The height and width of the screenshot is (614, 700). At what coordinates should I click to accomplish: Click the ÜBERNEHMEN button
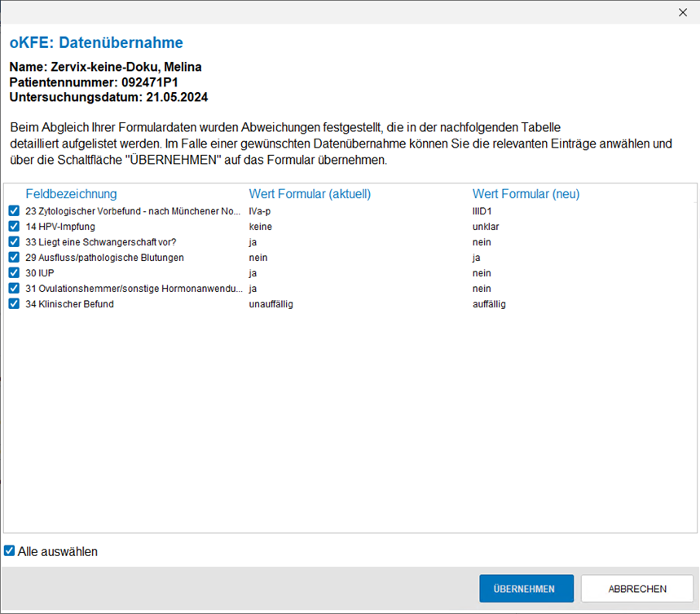[x=526, y=589]
